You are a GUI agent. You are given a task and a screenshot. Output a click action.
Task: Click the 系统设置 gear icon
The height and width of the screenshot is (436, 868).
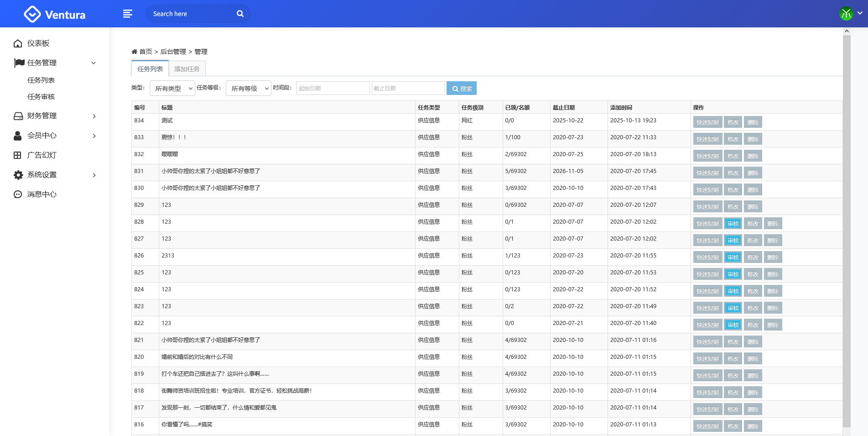coord(18,175)
